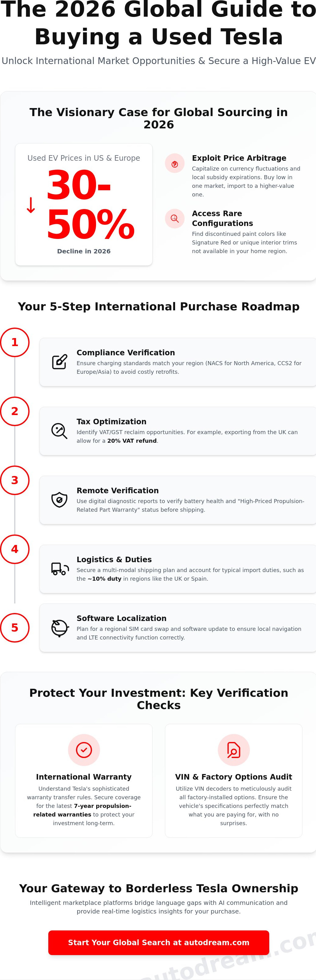Open the Used EV Prices decline card
Screen dimensions: 316x980
84,204
